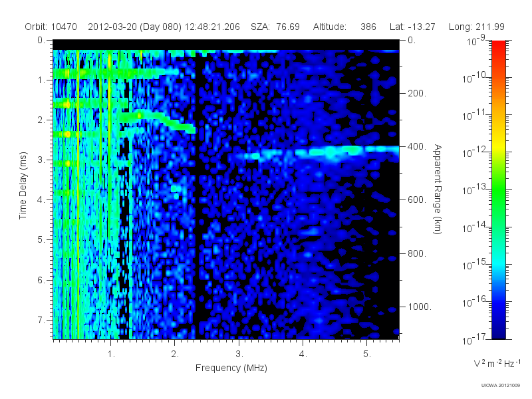Click the SZA: 76.69 value
532x399 pixels.
pyautogui.click(x=275, y=27)
